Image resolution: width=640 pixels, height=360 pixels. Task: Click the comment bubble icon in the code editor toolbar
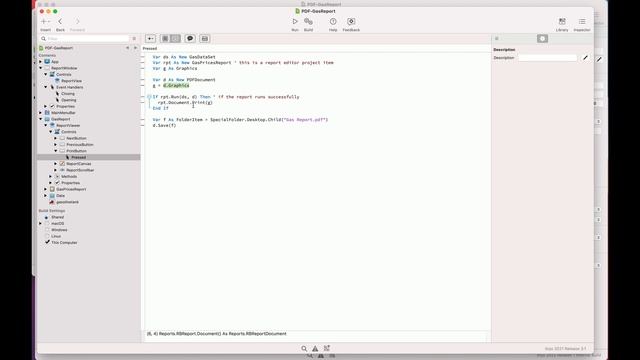[190, 38]
